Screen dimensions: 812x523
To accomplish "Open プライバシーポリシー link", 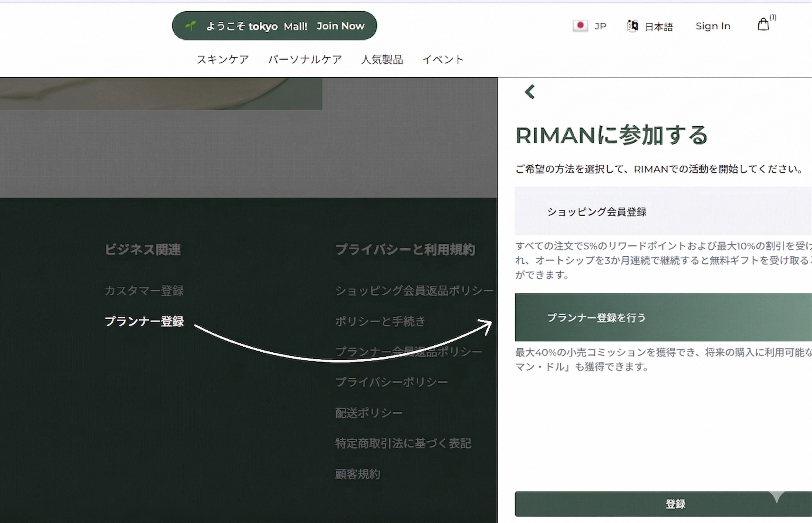I will coord(392,382).
